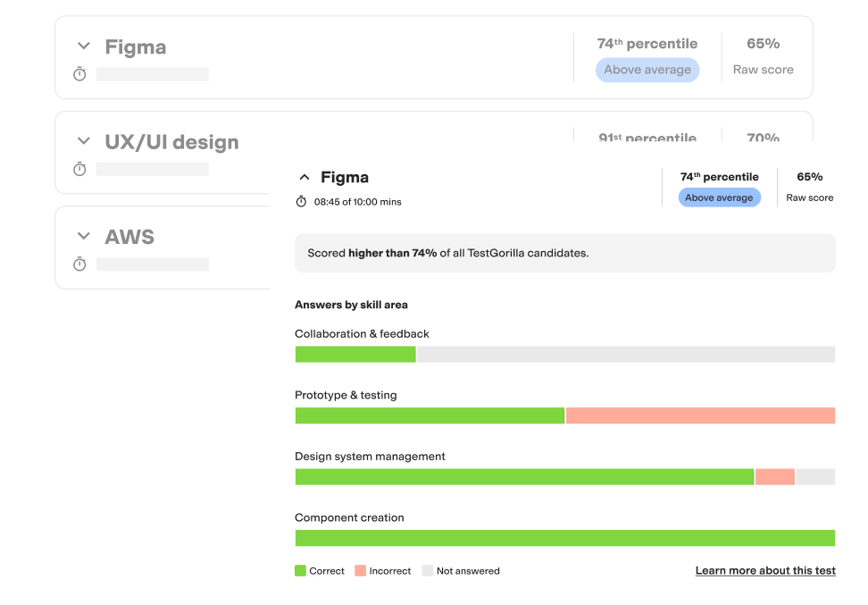Screen dimensions: 868x605
Task: Click the green Correct legend swatch
Action: [x=301, y=571]
